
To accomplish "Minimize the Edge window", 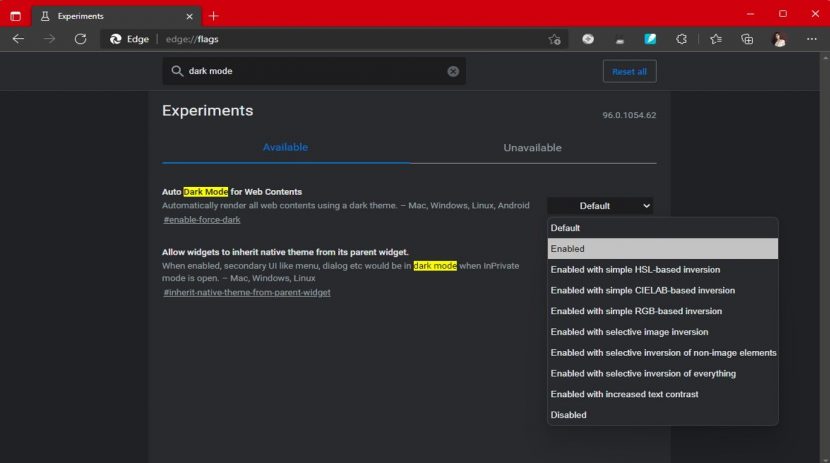I will pyautogui.click(x=750, y=14).
